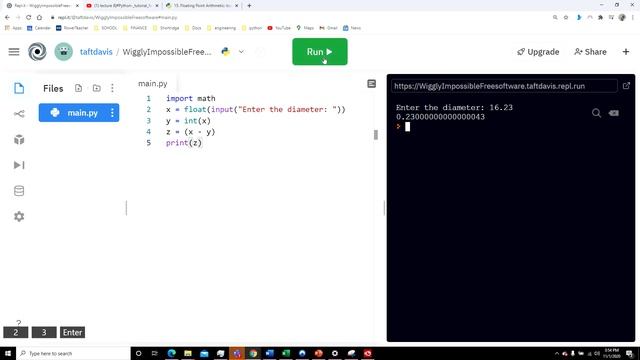Viewport: 640px width, 360px height.
Task: Click the 'Enter the diameter: 16.23' console output
Action: pyautogui.click(x=454, y=108)
